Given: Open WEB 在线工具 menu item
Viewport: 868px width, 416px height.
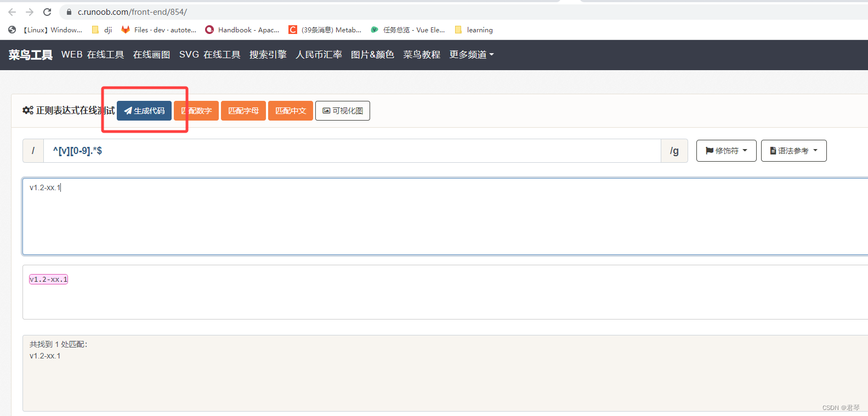Looking at the screenshot, I should click(93, 55).
